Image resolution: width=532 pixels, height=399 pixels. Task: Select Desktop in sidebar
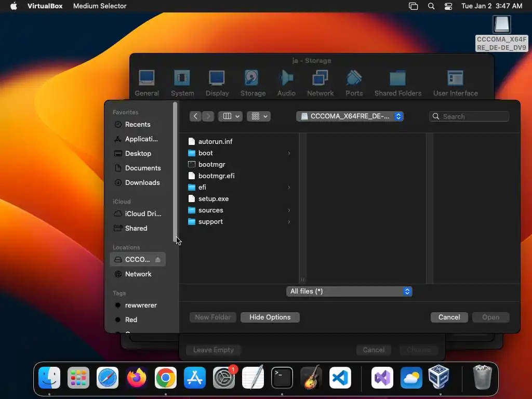click(x=138, y=154)
